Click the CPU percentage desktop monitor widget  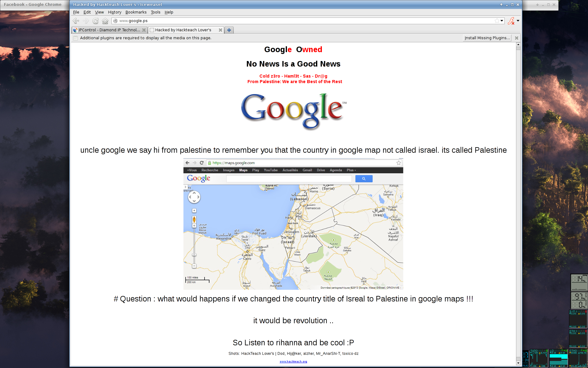[x=579, y=282]
